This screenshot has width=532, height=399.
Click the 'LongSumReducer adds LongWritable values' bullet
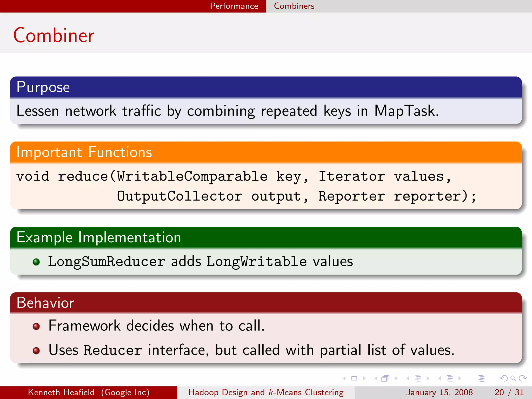point(200,262)
